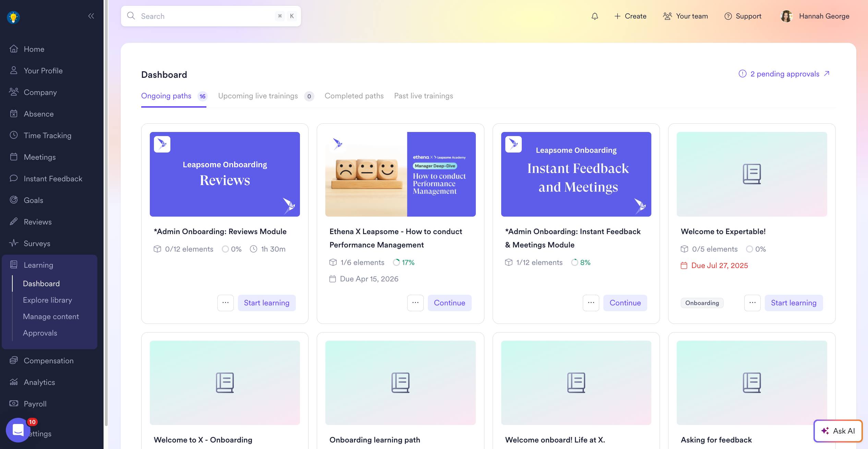Open 2 pending approvals link
The width and height of the screenshot is (868, 449).
point(784,74)
